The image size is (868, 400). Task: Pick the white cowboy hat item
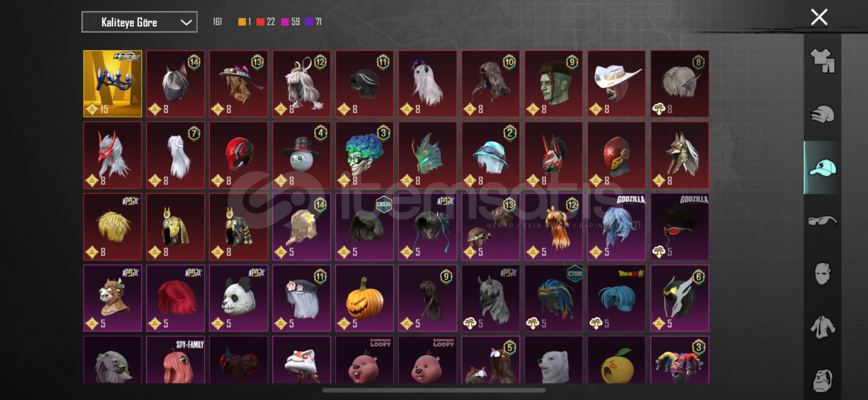[x=616, y=84]
